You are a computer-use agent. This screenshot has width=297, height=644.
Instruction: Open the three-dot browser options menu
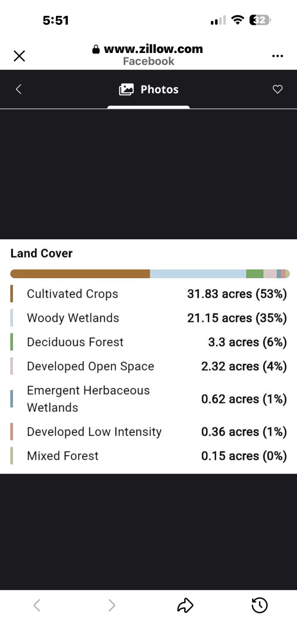[278, 56]
